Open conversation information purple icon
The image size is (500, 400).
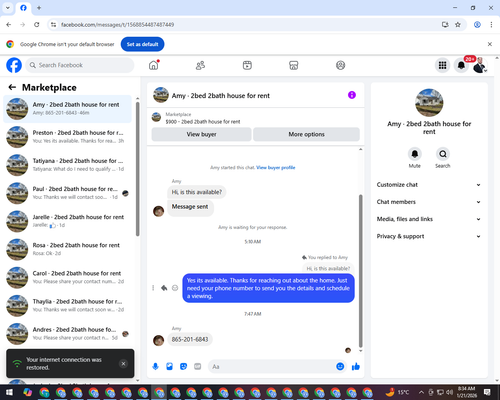pos(352,95)
